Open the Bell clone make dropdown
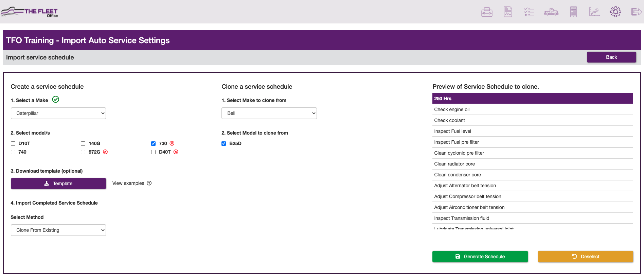Image resolution: width=644 pixels, height=279 pixels. pyautogui.click(x=269, y=113)
